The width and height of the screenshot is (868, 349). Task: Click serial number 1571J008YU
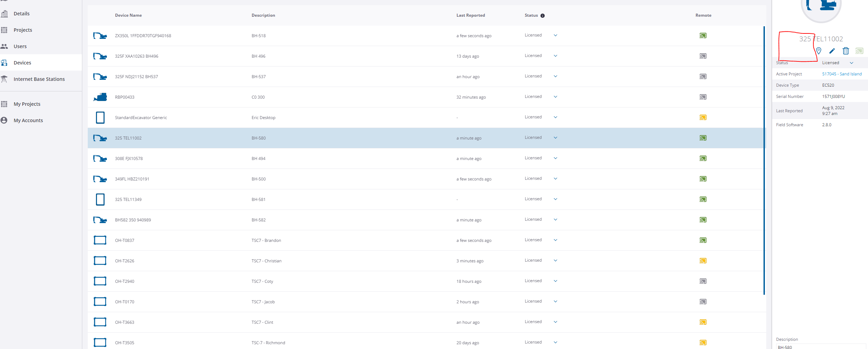click(x=834, y=97)
